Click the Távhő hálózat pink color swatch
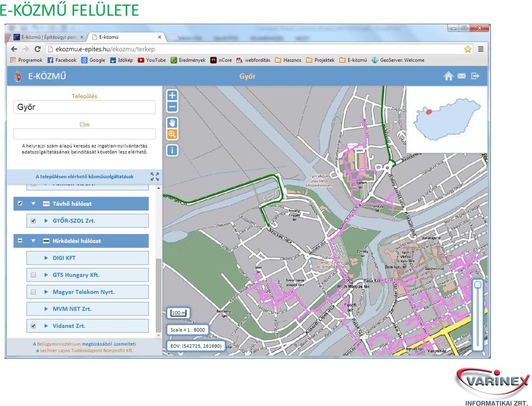The image size is (532, 406). [46, 203]
